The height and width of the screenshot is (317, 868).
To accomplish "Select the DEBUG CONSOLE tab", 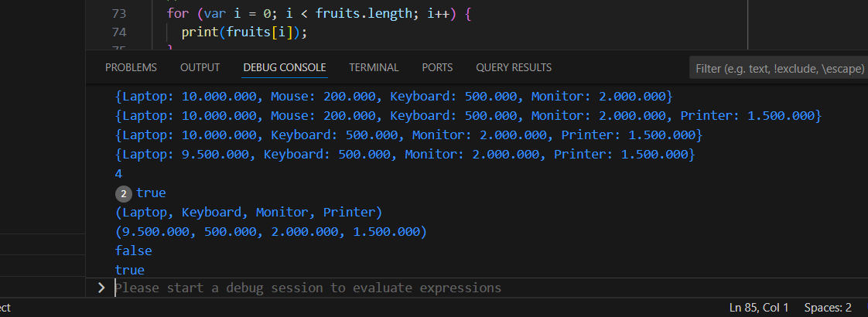I will [x=284, y=67].
